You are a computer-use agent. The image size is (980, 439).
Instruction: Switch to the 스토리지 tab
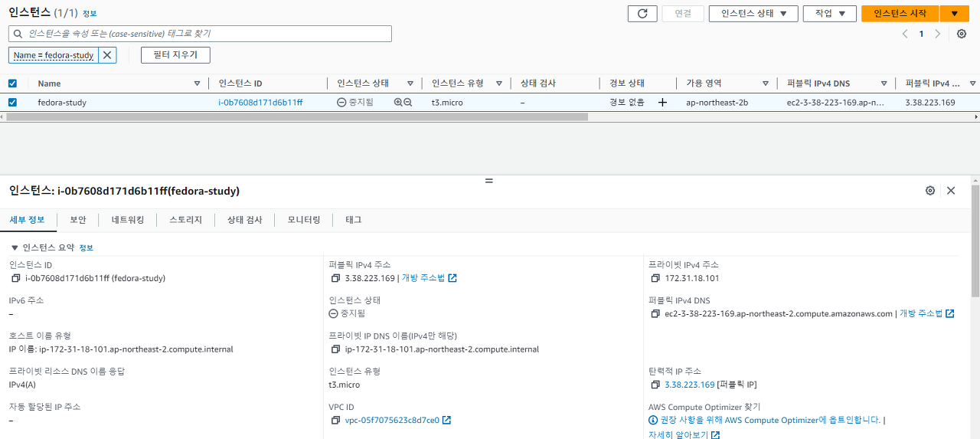click(186, 220)
